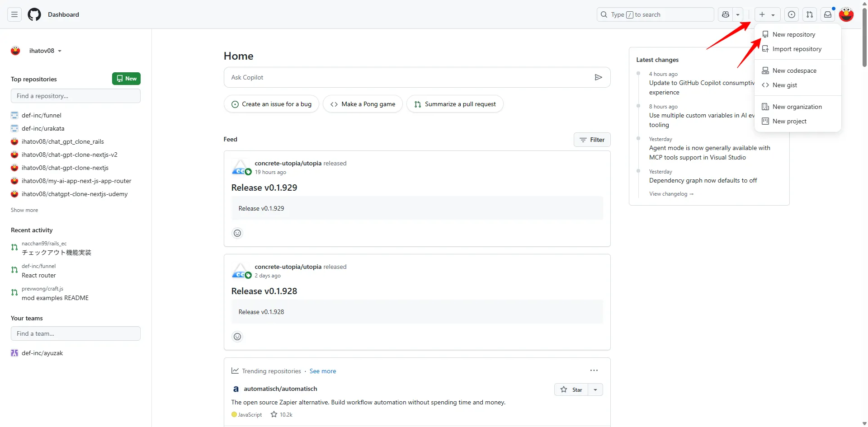Open concrete-utopia avatar on v0.1.929 release
The height and width of the screenshot is (427, 868).
(241, 167)
